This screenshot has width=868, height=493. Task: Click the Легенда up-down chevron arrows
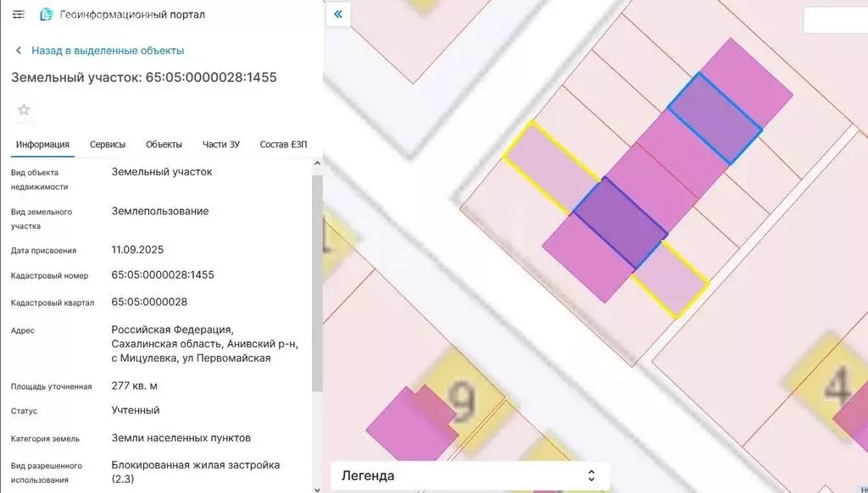[592, 475]
